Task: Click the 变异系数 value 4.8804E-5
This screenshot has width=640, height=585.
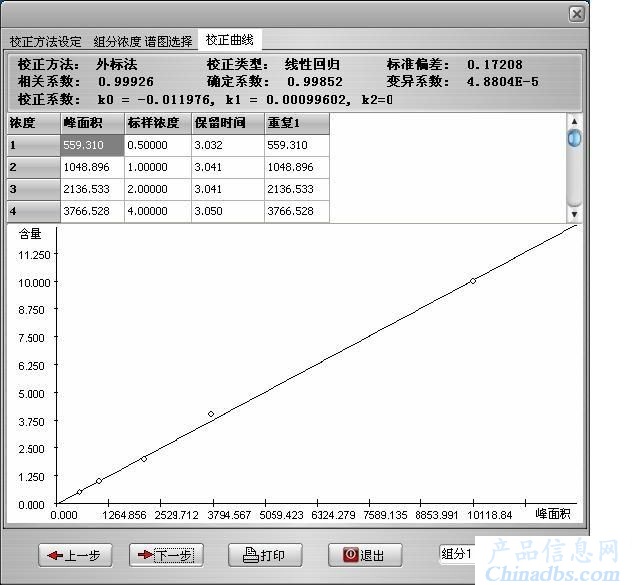Action: click(x=502, y=82)
